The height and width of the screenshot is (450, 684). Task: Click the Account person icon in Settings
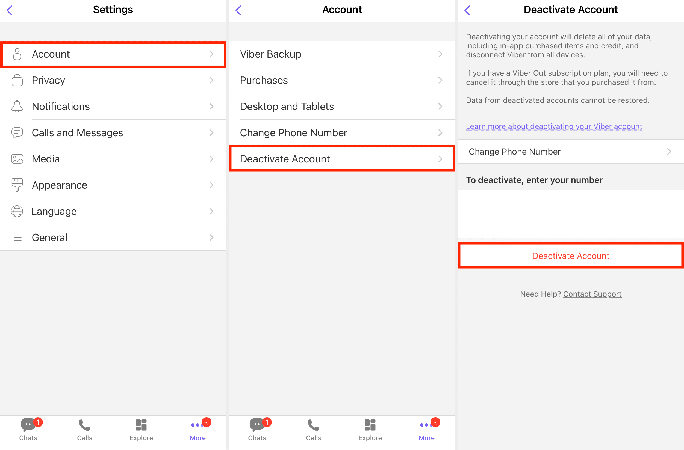tap(17, 54)
